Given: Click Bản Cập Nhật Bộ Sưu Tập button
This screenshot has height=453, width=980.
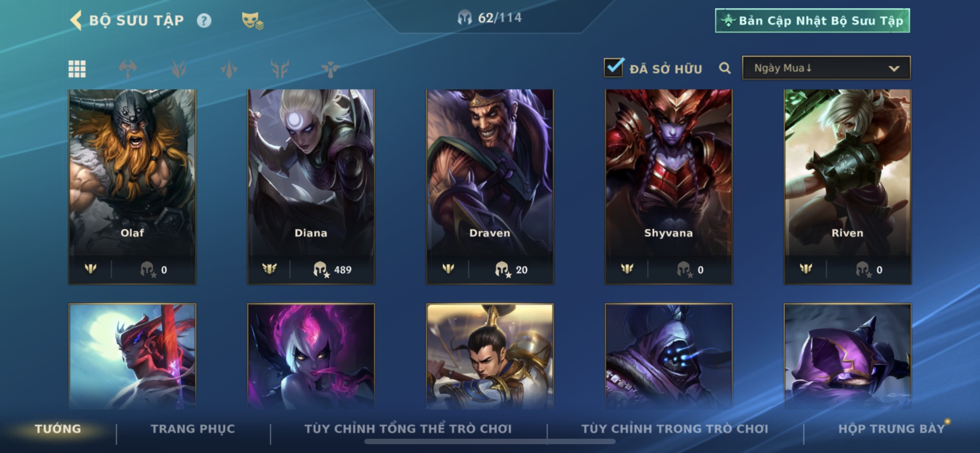Looking at the screenshot, I should point(813,21).
